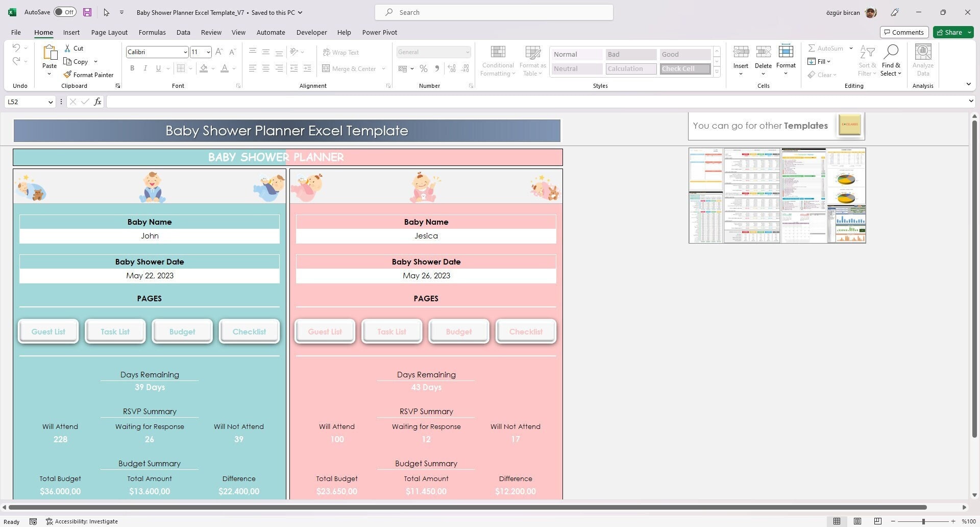
Task: Apply the Percent Style number format
Action: pyautogui.click(x=423, y=68)
